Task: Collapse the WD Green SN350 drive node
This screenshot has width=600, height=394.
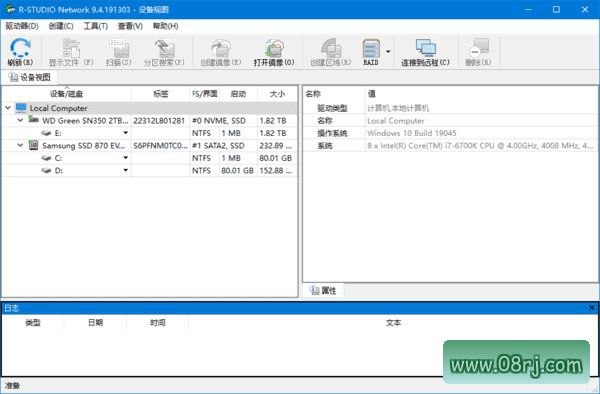Action: [20, 120]
